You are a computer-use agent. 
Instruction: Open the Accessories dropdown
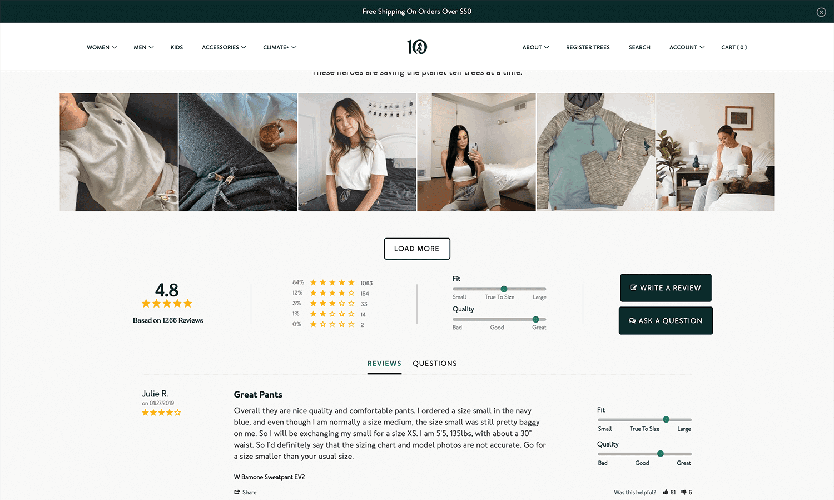(x=224, y=47)
